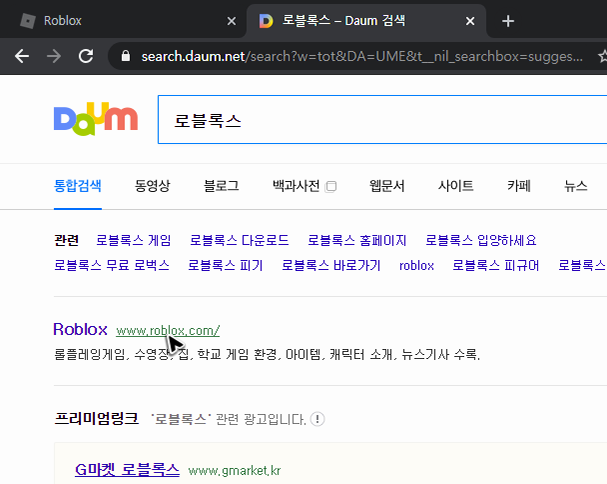Click related search 로블록스 홈페이지
This screenshot has height=484, width=607.
[357, 240]
